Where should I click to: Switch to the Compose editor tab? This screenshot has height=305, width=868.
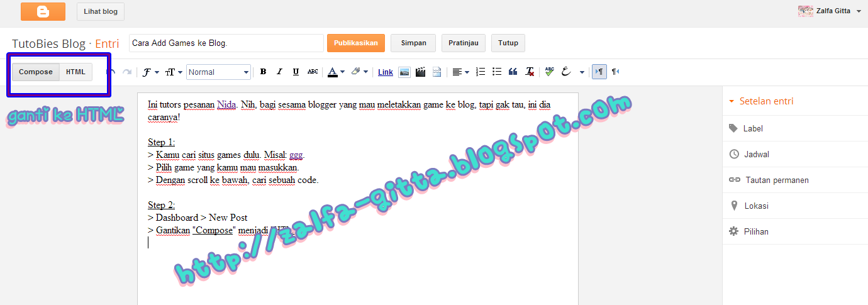(36, 72)
